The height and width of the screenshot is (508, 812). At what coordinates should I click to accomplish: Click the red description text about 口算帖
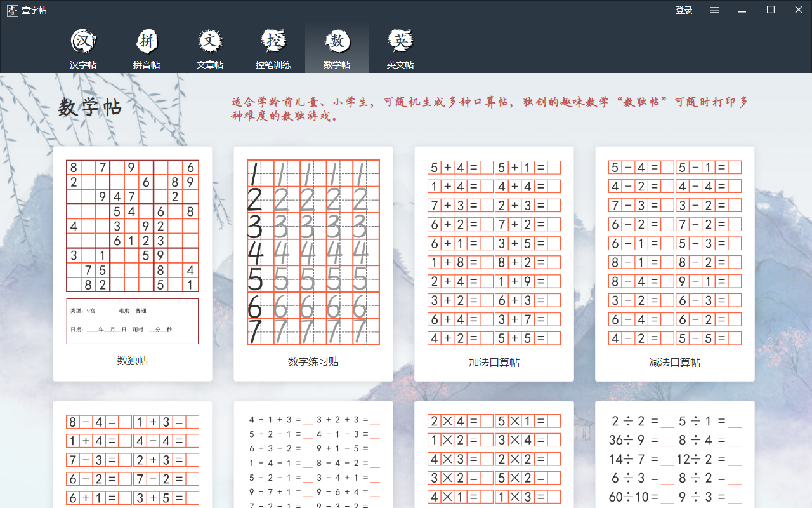point(490,109)
